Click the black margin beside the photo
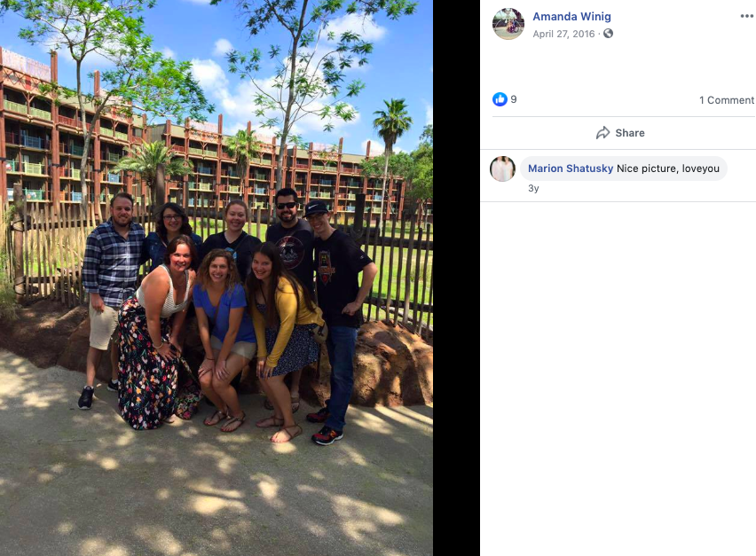This screenshot has height=556, width=756. (456, 278)
